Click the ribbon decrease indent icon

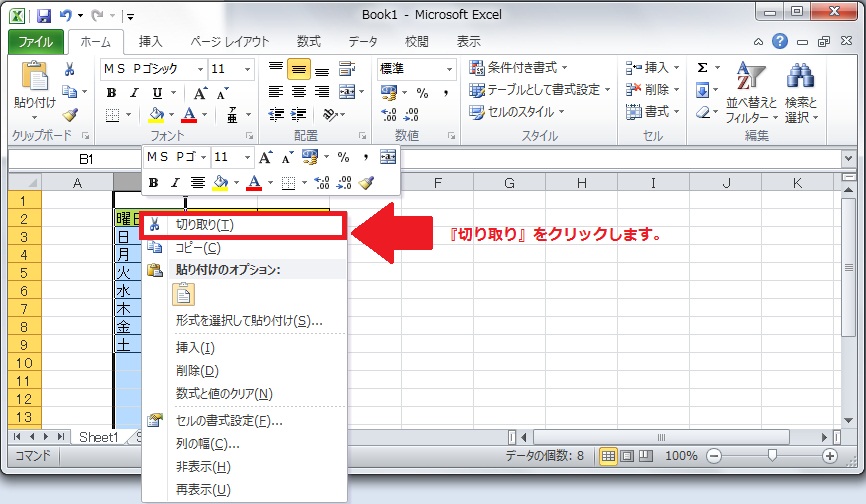pyautogui.click(x=276, y=114)
